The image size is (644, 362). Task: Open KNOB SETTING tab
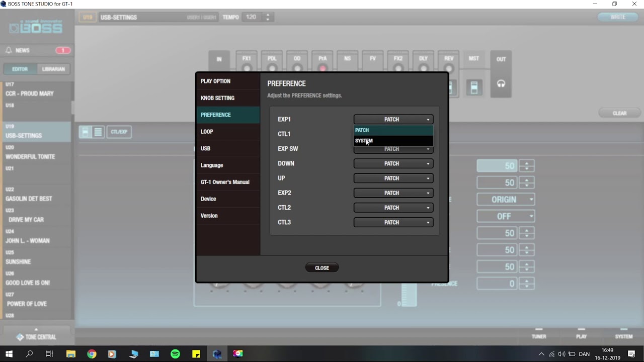click(x=228, y=98)
